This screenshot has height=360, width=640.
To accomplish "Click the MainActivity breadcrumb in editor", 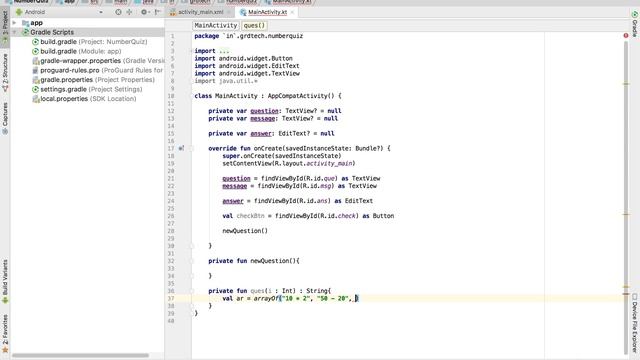I will tap(216, 25).
